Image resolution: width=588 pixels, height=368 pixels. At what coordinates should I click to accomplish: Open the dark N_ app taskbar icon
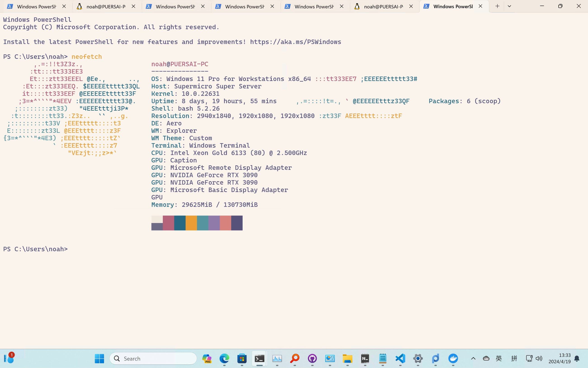[365, 359]
